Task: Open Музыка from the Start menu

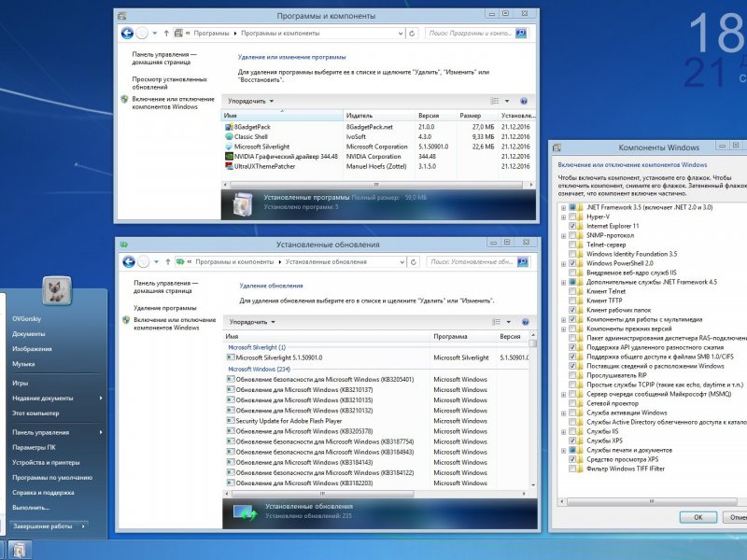Action: (x=23, y=364)
